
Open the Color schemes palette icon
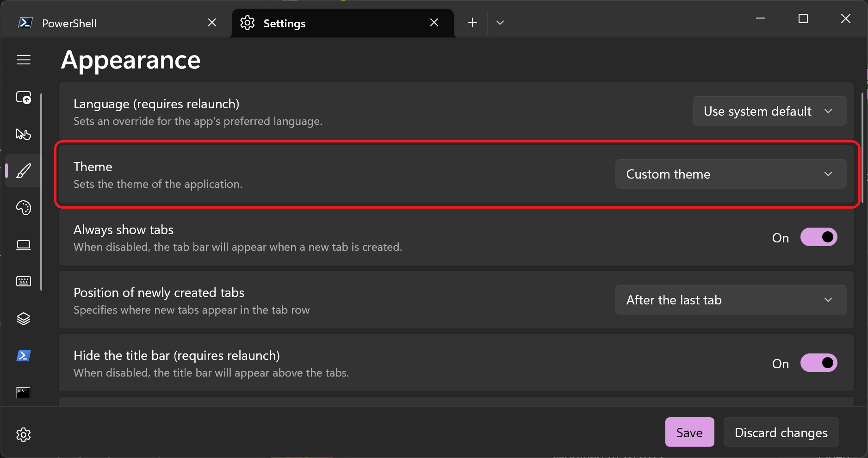pyautogui.click(x=24, y=208)
